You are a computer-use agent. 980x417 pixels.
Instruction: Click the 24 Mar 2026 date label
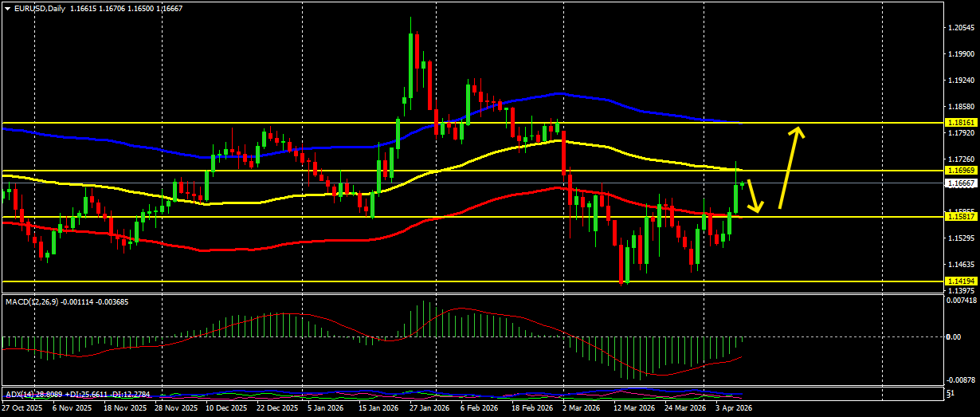point(685,407)
